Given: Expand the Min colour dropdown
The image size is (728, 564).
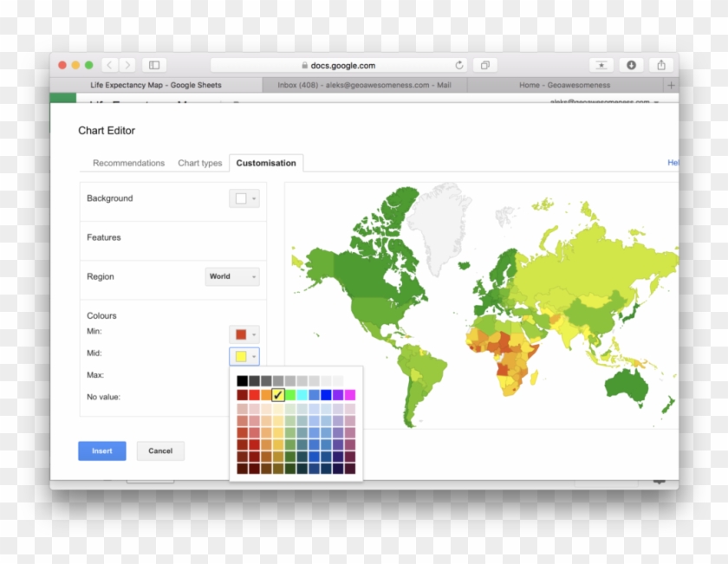Looking at the screenshot, I should point(244,333).
